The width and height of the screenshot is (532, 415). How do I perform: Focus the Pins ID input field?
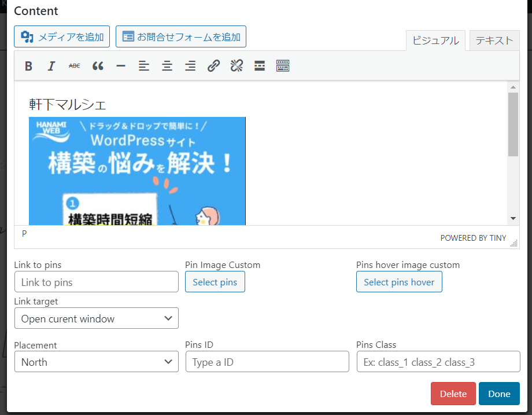(x=267, y=362)
